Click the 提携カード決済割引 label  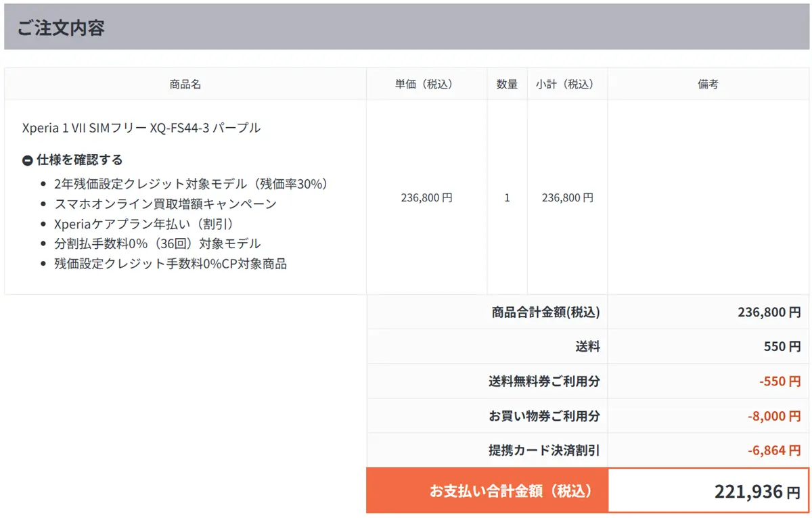coord(544,450)
